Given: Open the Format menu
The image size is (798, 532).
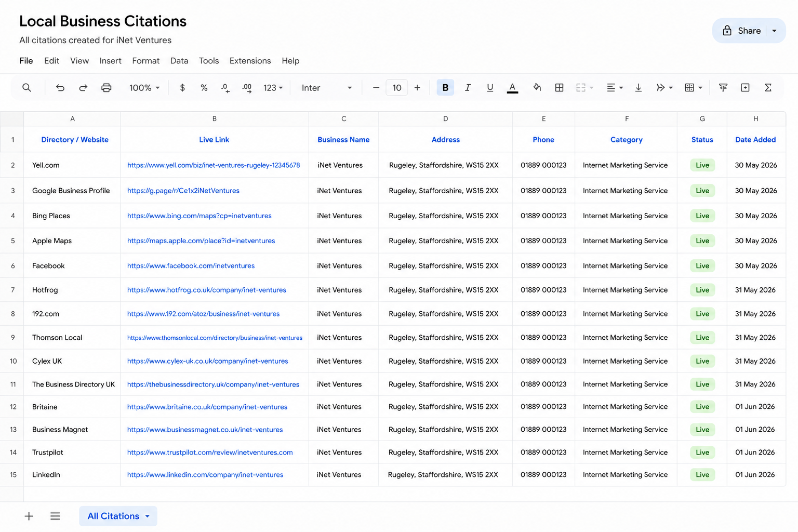Looking at the screenshot, I should 146,61.
